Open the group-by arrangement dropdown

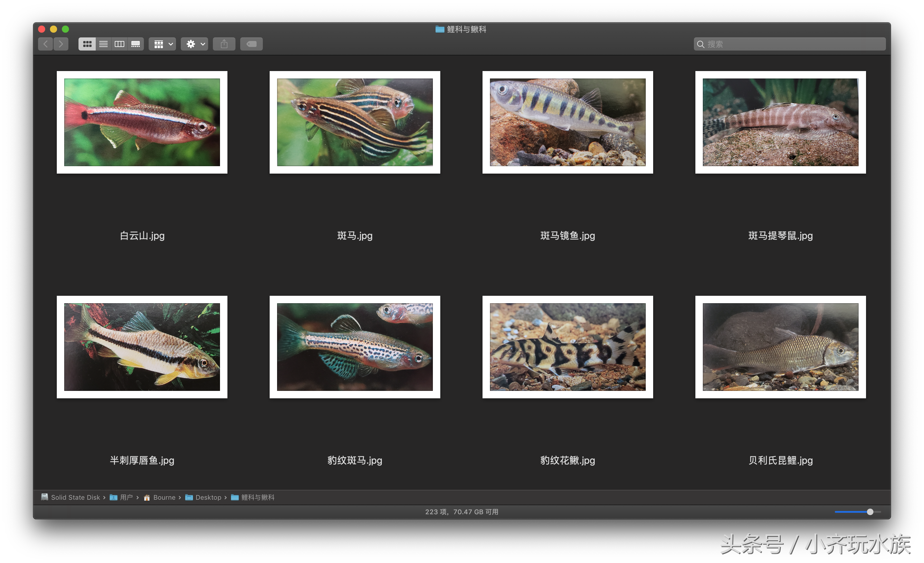coord(163,44)
